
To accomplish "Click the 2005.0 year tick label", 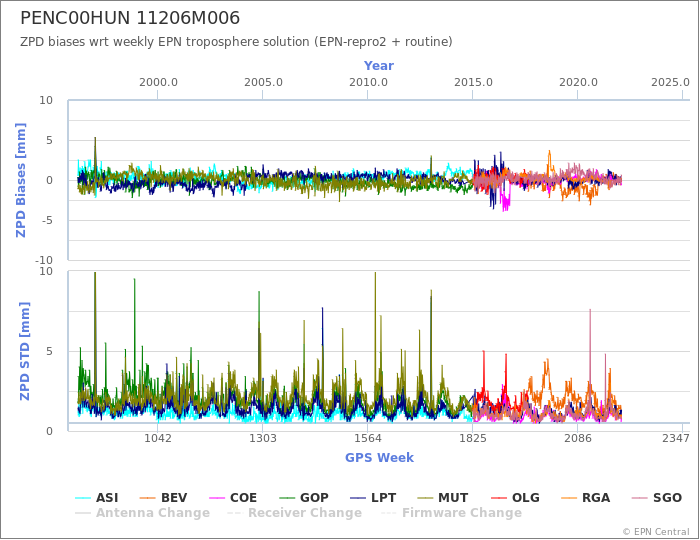I will (x=263, y=83).
